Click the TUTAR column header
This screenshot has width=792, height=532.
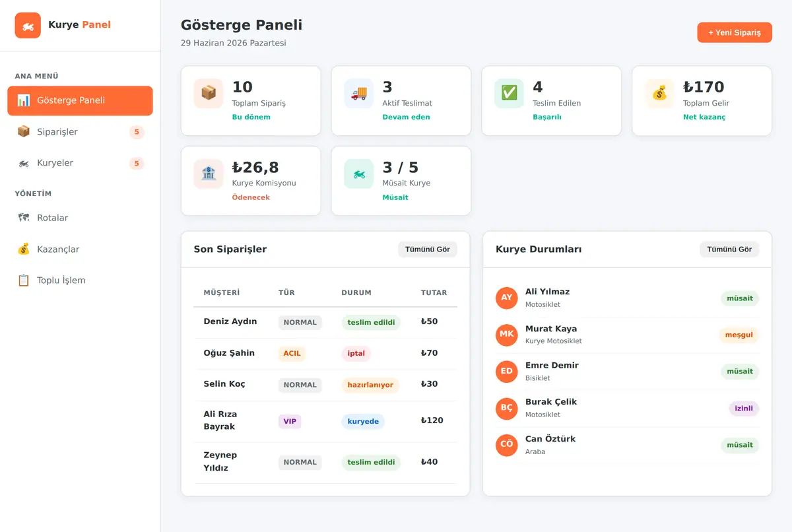tap(434, 292)
